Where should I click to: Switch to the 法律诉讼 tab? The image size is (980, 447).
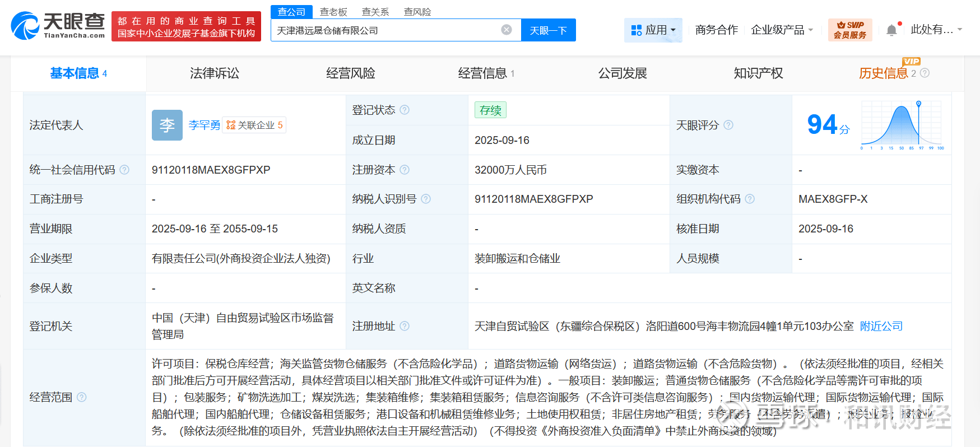point(215,73)
